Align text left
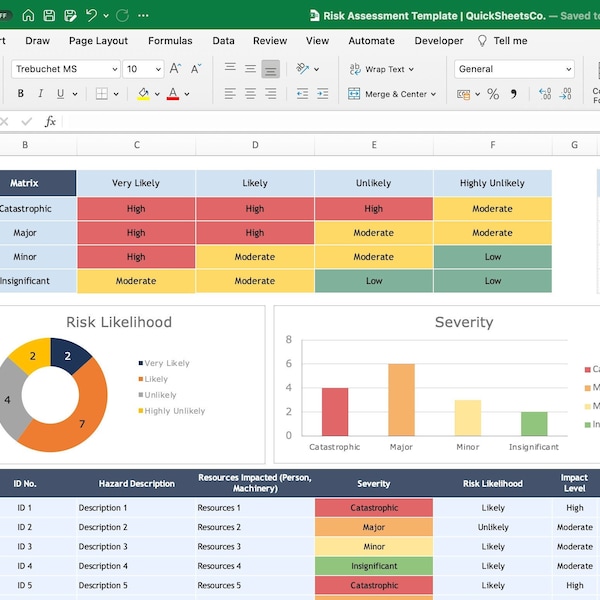Image resolution: width=600 pixels, height=600 pixels. pos(230,93)
